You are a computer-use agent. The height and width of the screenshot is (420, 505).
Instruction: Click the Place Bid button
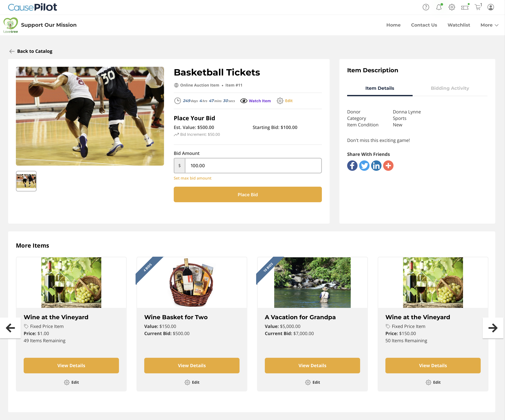point(248,194)
